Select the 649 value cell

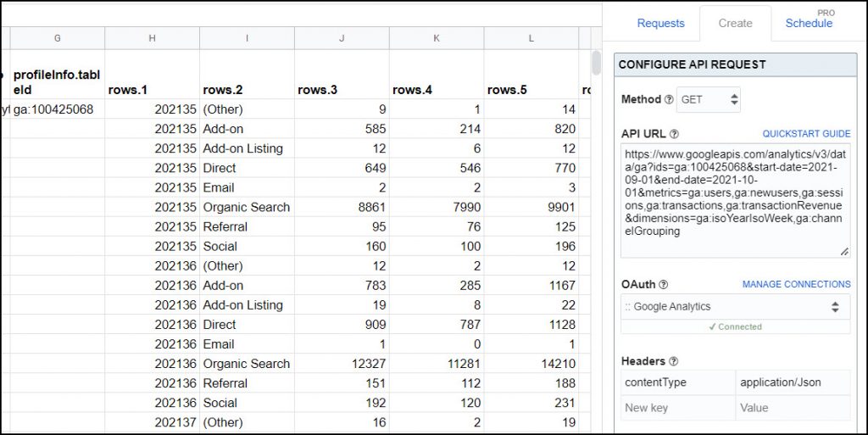point(342,168)
